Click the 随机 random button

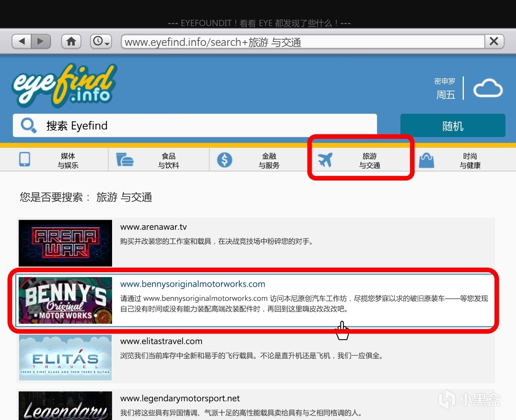(x=453, y=126)
